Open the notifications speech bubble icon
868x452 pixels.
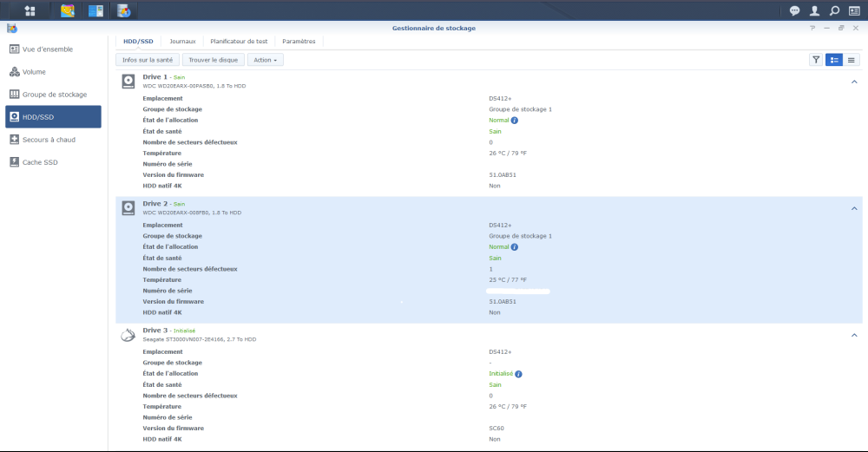tap(794, 10)
